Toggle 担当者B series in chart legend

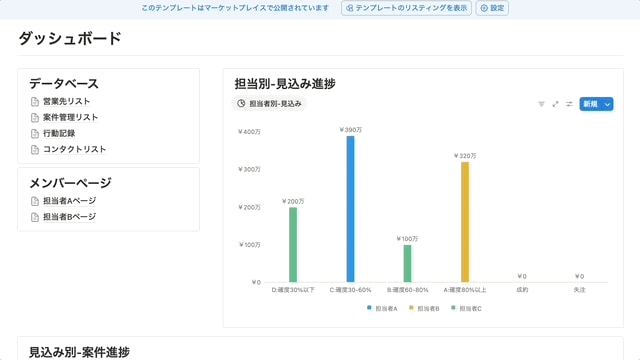(x=424, y=308)
